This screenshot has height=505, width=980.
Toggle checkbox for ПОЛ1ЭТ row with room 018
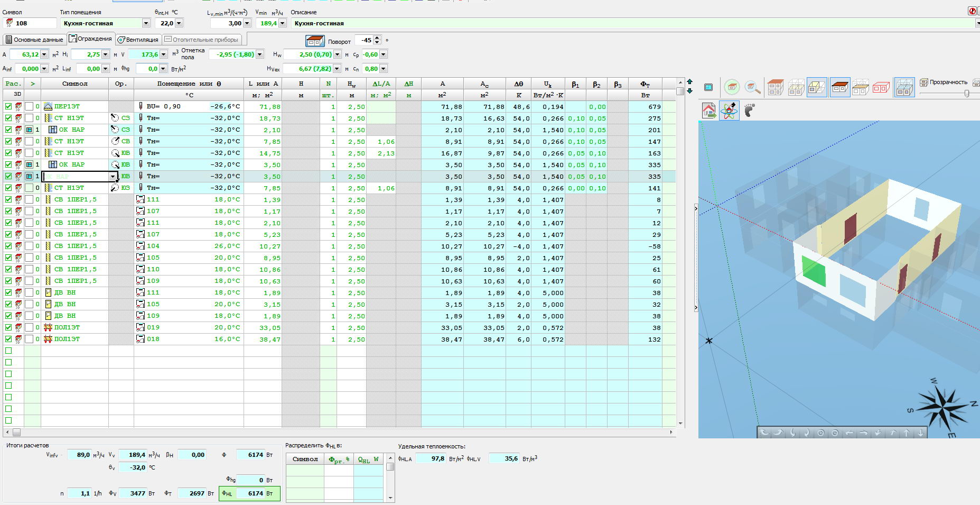8,339
